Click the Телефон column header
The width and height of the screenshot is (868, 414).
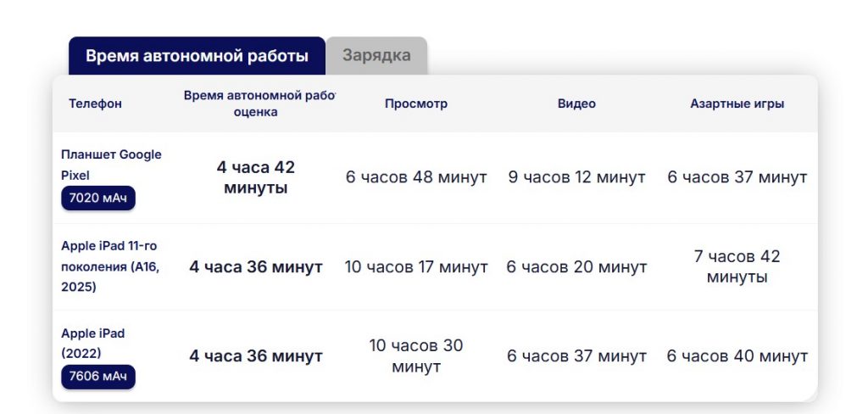pos(95,103)
